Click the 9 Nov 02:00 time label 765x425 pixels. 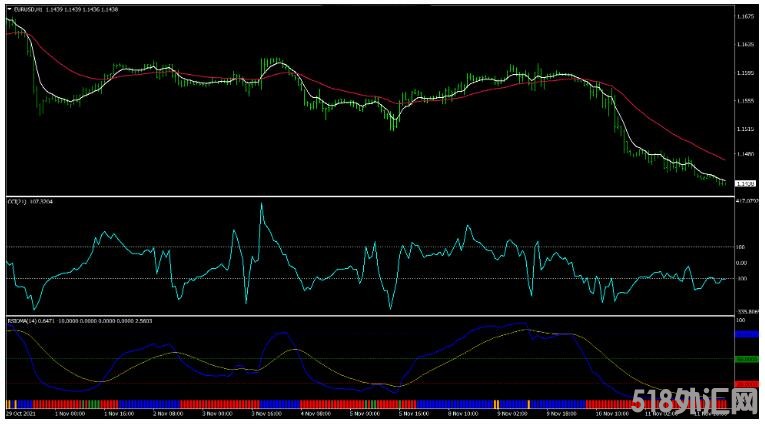click(512, 414)
